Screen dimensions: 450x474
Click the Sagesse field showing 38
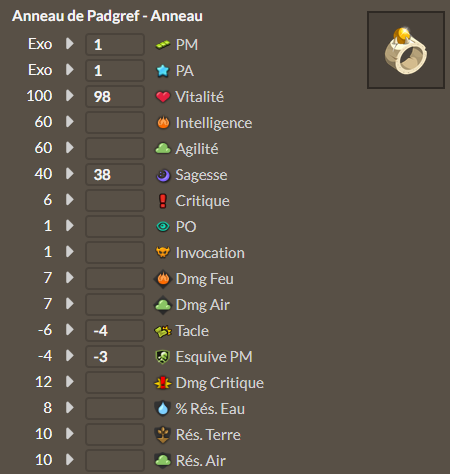115,175
